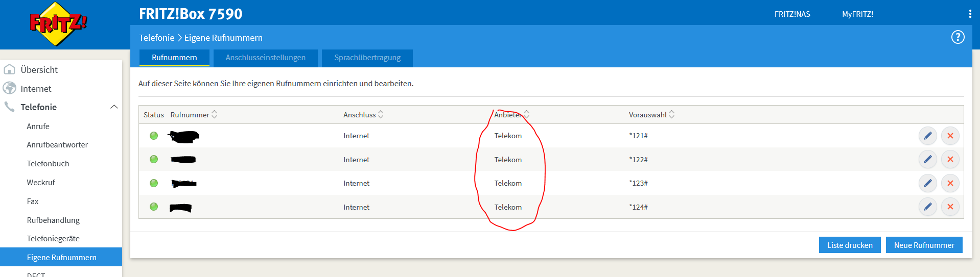
Task: Open Internet in the sidebar
Action: point(36,89)
